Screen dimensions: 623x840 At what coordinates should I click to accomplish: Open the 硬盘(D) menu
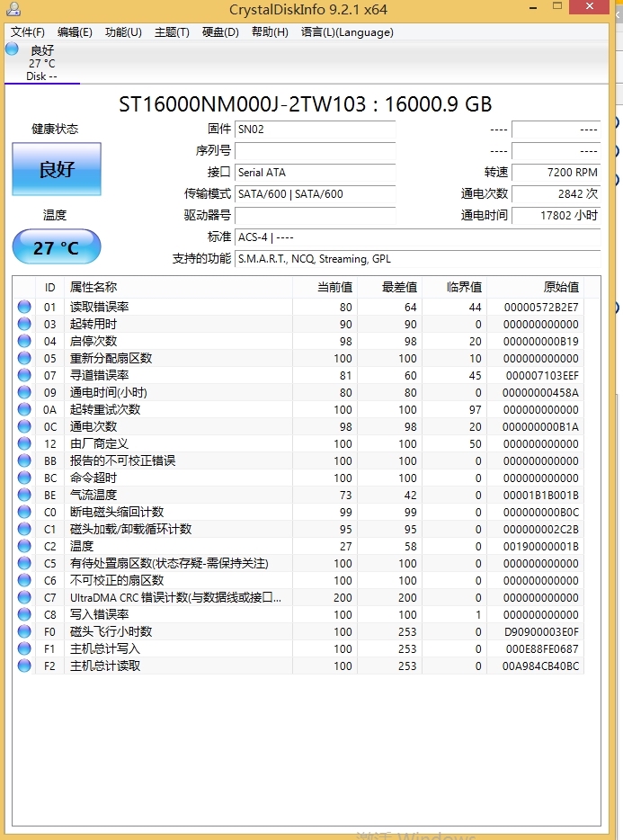tap(220, 32)
